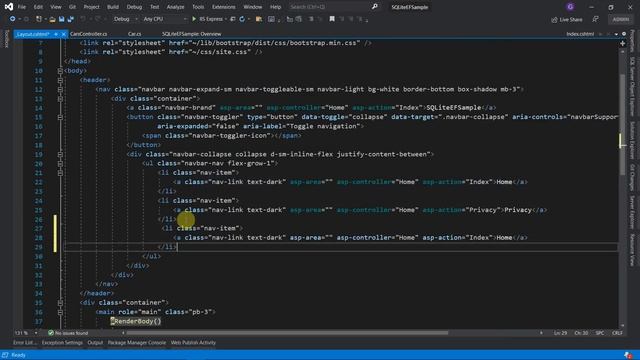Open the Any CPU platform dropdown
The image size is (640, 360).
click(x=164, y=19)
